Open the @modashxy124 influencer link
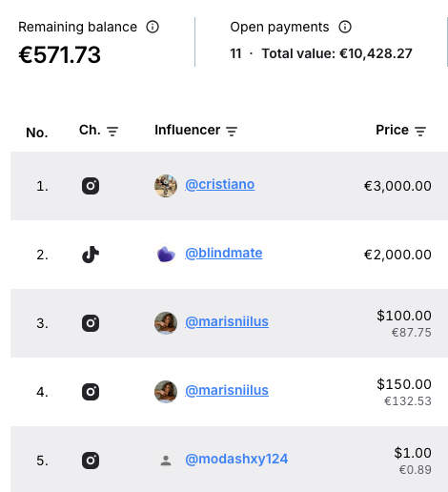The height and width of the screenshot is (492, 448). (236, 460)
